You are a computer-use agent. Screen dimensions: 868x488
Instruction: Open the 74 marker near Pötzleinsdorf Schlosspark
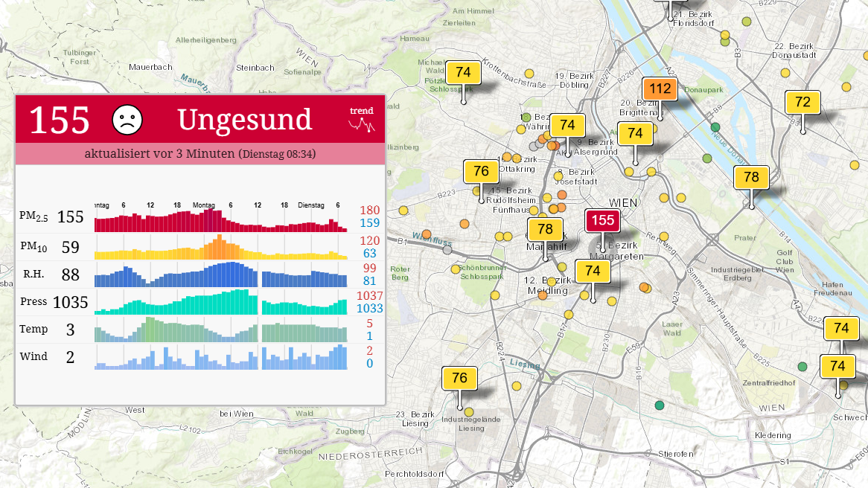(464, 73)
